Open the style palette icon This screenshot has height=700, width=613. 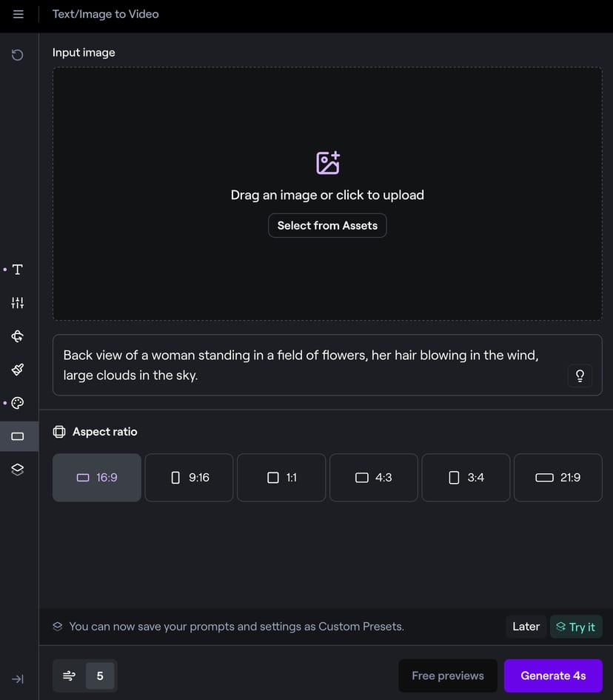click(x=18, y=403)
